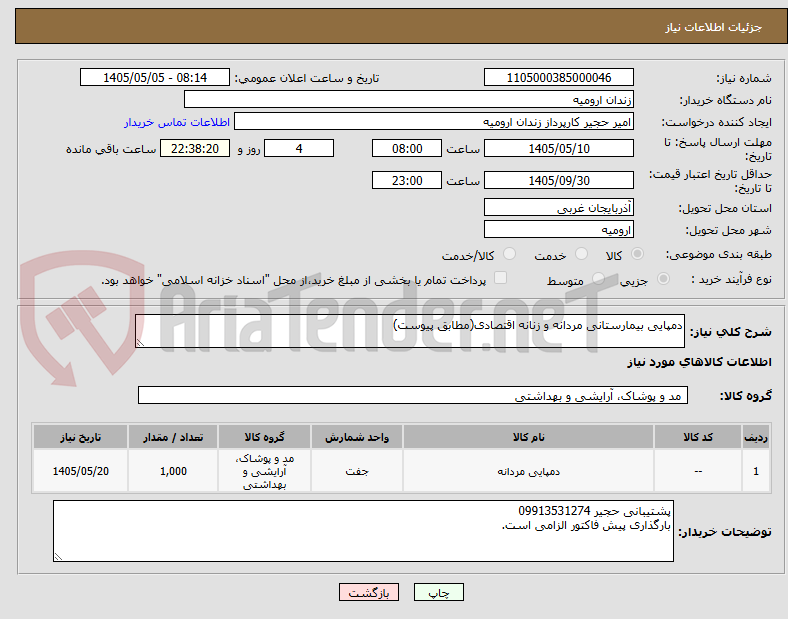This screenshot has width=788, height=619.
Task: Click the resize handle of description box
Action: [x=140, y=343]
